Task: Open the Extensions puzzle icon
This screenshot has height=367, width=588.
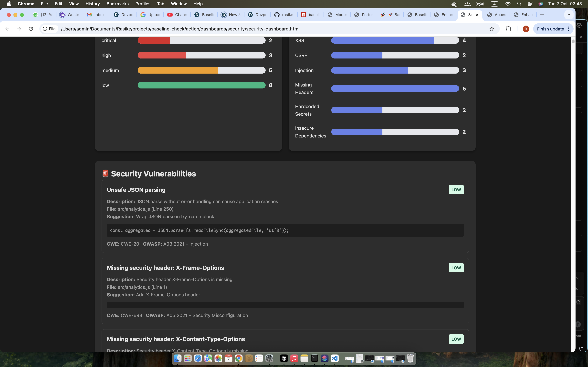Action: click(508, 29)
